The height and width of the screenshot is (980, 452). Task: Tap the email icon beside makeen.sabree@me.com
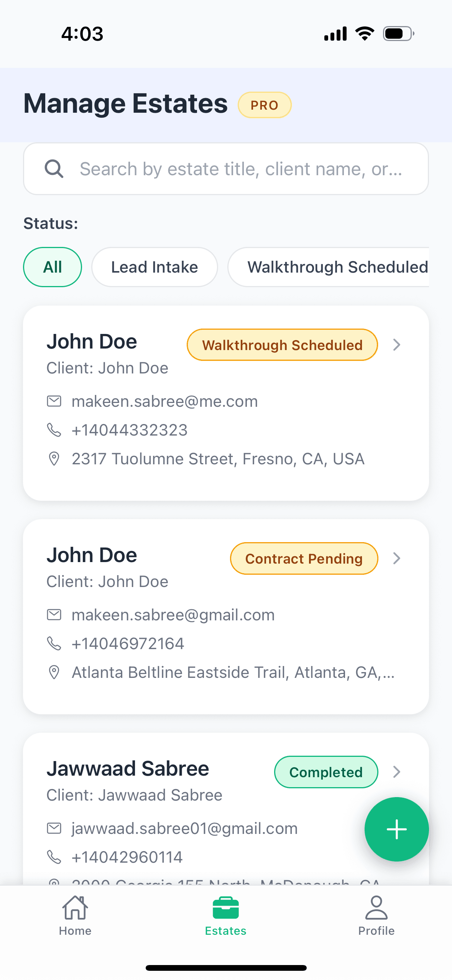click(54, 401)
